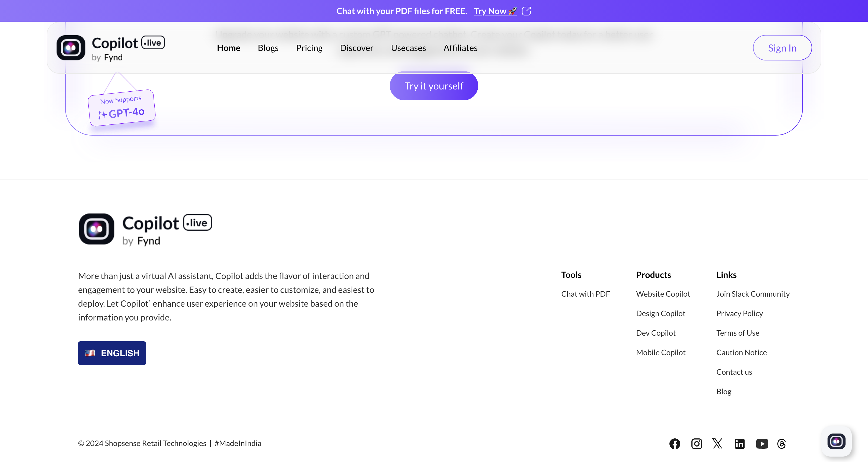868x462 pixels.
Task: Click the "Tools" footer heading
Action: pyautogui.click(x=572, y=275)
